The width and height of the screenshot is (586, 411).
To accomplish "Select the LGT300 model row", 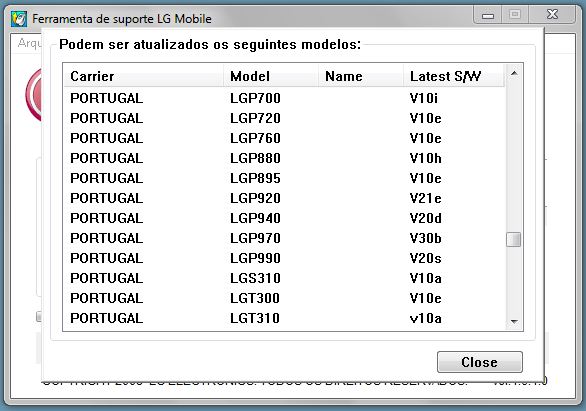I will pos(284,298).
